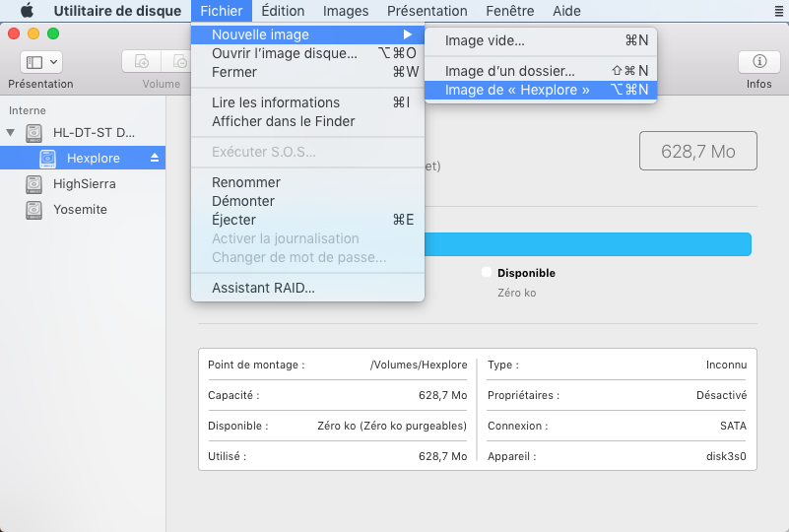Select Image d'un dossier…
The image size is (789, 532).
(541, 71)
